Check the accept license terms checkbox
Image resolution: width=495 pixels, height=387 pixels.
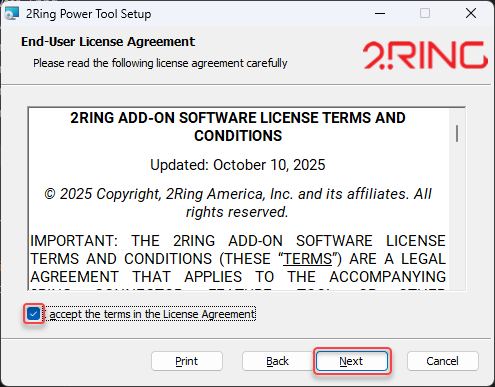[34, 314]
